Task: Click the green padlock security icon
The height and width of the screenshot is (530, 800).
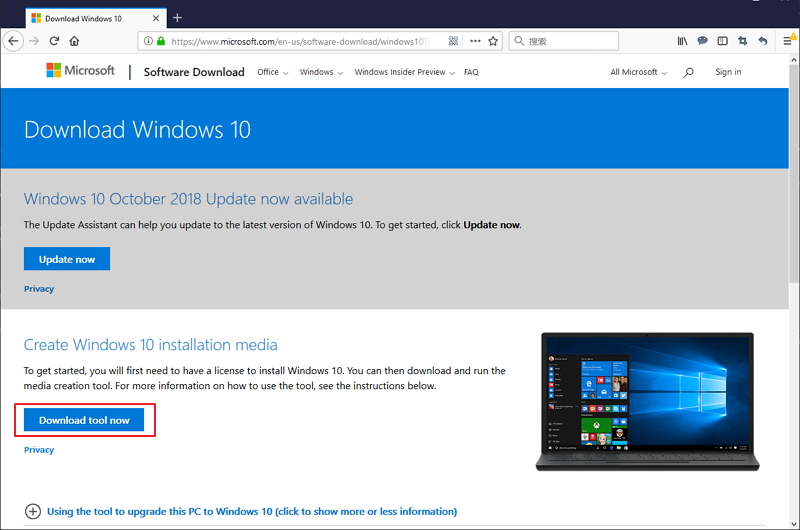Action: pos(161,41)
